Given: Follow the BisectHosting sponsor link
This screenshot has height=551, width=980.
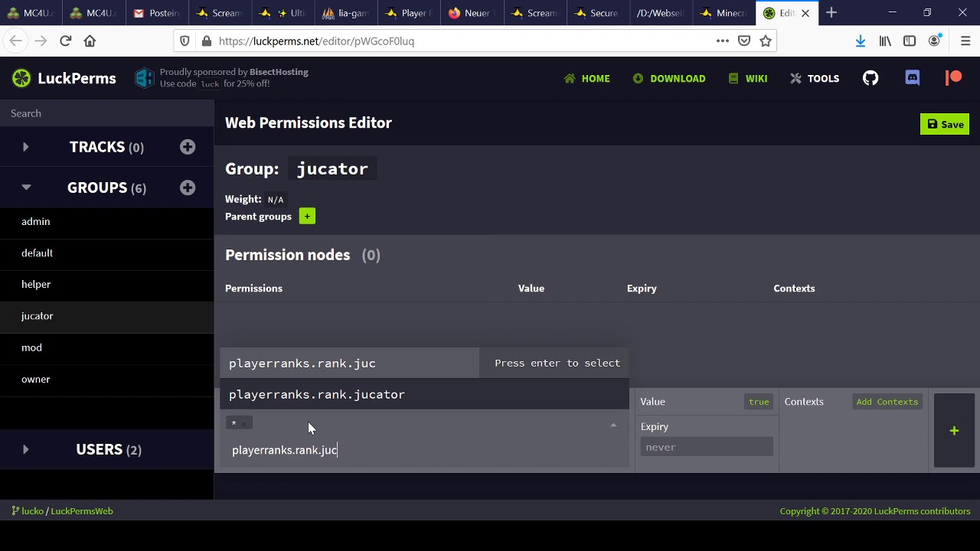Looking at the screenshot, I should pyautogui.click(x=279, y=72).
